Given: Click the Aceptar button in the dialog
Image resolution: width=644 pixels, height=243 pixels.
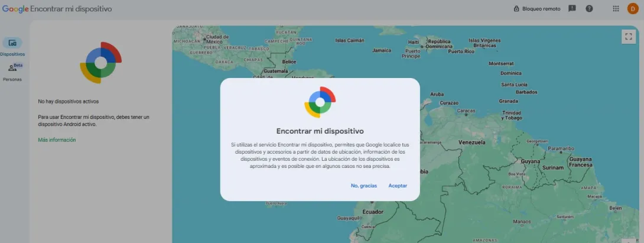Looking at the screenshot, I should click(x=398, y=186).
